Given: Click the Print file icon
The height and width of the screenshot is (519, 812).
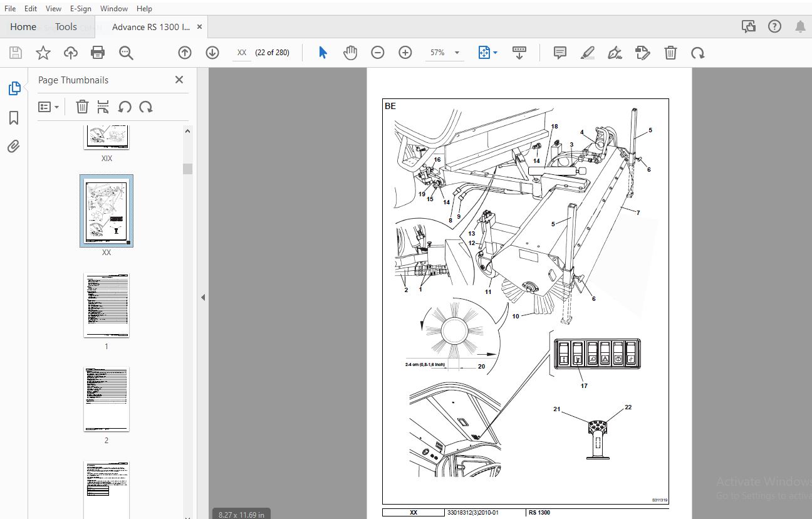Looking at the screenshot, I should point(98,53).
